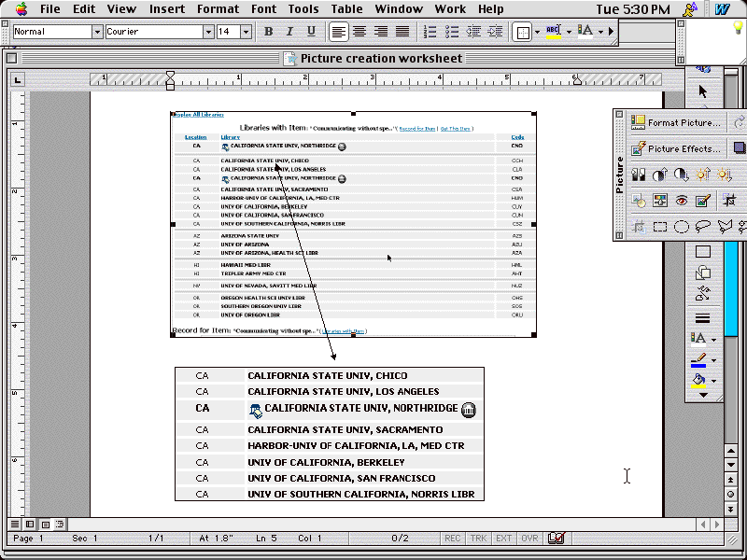
Task: Switch to Outline view
Action: [x=60, y=525]
